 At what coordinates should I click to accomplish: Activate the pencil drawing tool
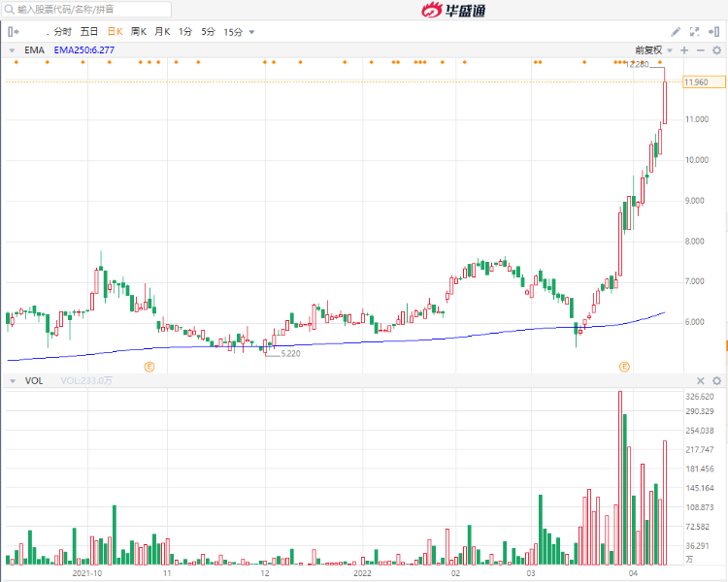pyautogui.click(x=676, y=32)
